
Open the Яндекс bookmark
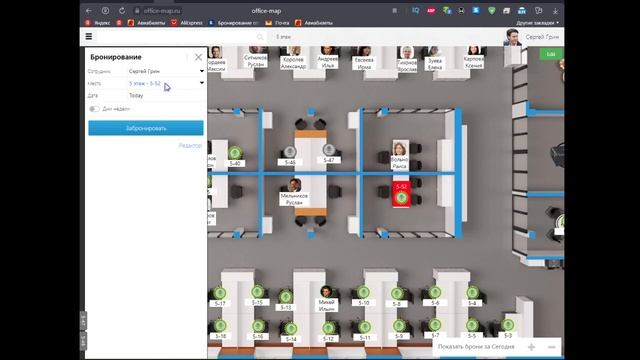click(98, 23)
